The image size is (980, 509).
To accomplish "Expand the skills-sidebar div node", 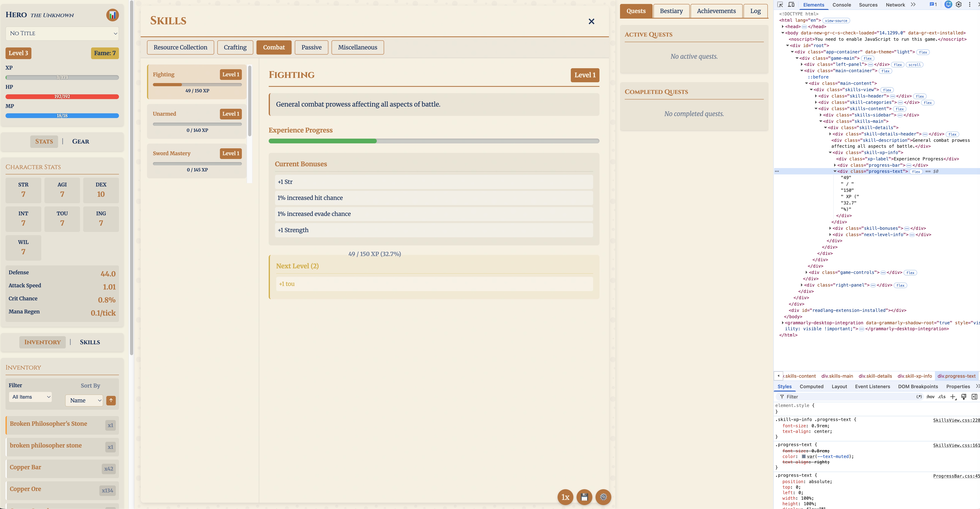I will pos(821,115).
